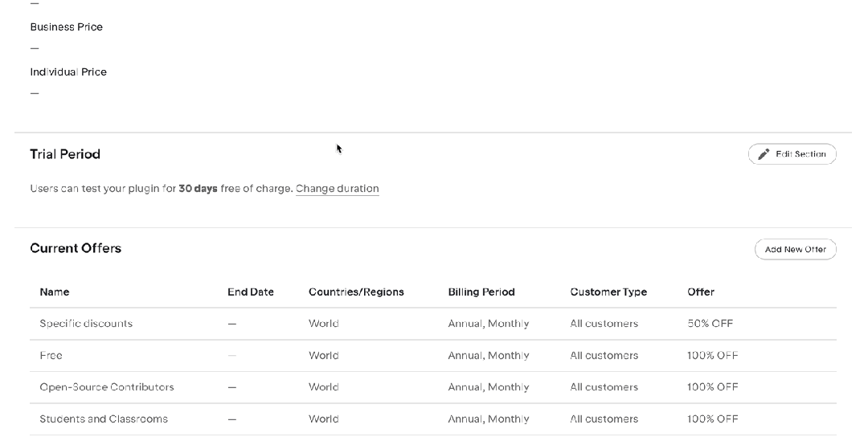Image resolution: width=868 pixels, height=437 pixels.
Task: Click All customers in Students and Classrooms row
Action: pos(604,419)
